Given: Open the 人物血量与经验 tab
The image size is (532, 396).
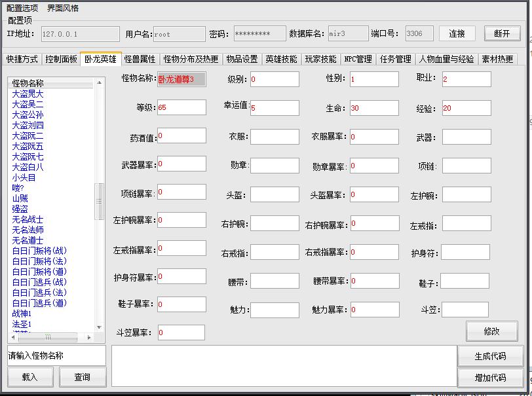Looking at the screenshot, I should click(447, 59).
